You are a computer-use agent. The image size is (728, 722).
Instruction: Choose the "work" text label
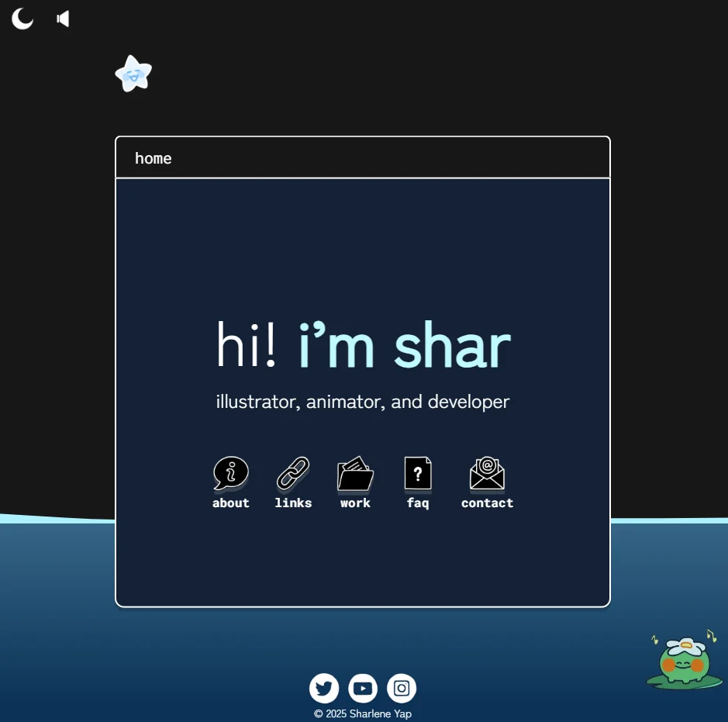pyautogui.click(x=355, y=503)
